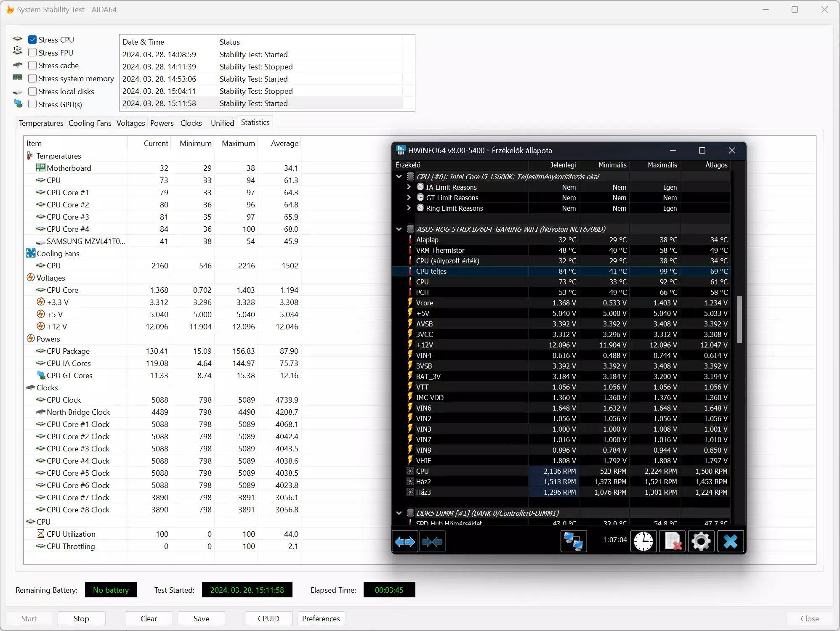Click Temperatures thermometer icon in statistics list

30,156
